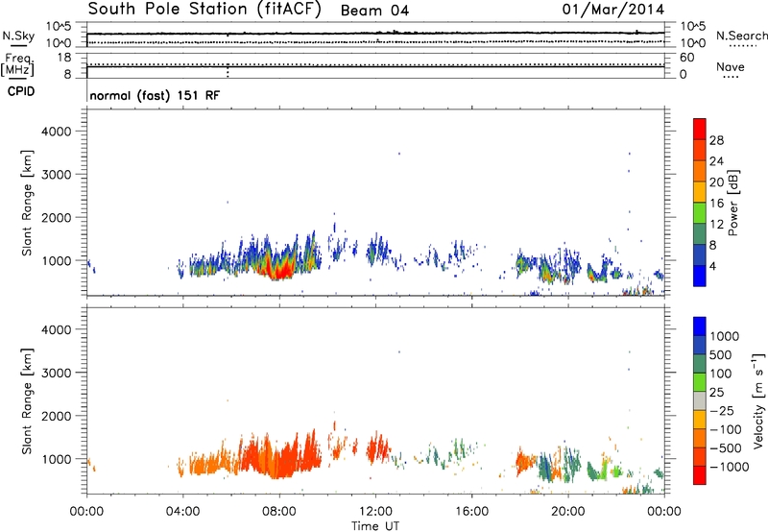
Task: Click the CPID label
Action: (21, 91)
